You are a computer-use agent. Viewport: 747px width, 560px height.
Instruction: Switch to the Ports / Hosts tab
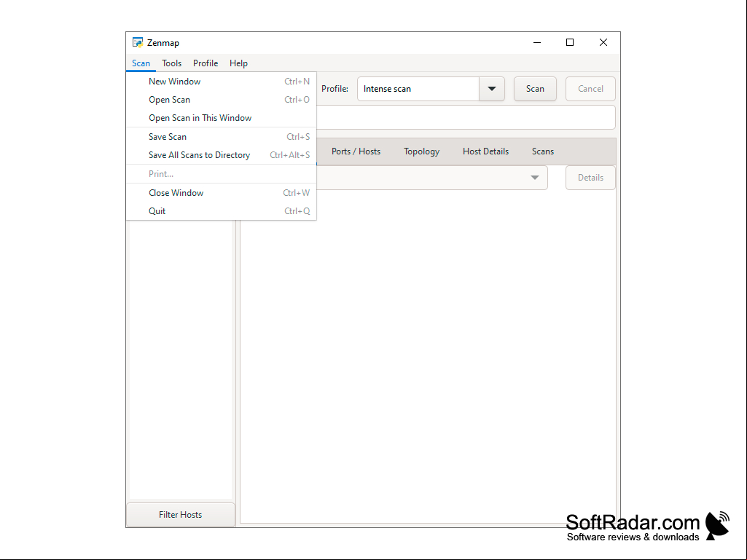[x=356, y=151]
